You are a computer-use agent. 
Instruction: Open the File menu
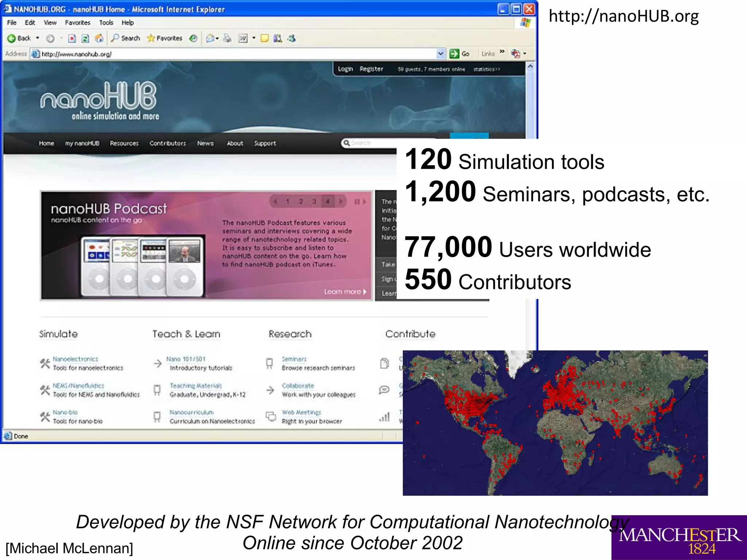point(12,23)
